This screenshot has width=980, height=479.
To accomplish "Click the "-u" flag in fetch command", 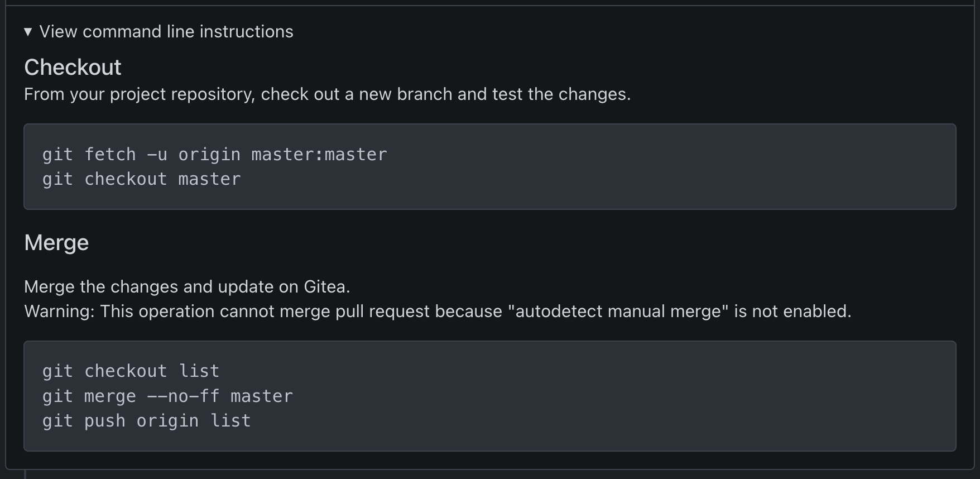I will (157, 155).
